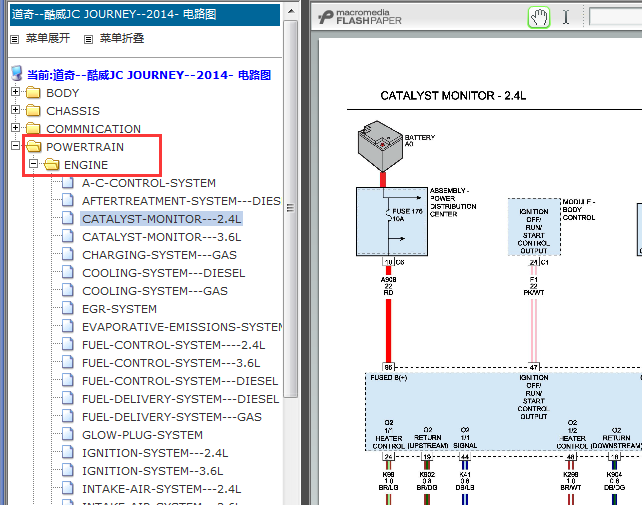The image size is (642, 505).
Task: Select the COMMNICATION folder label
Action: pos(93,129)
